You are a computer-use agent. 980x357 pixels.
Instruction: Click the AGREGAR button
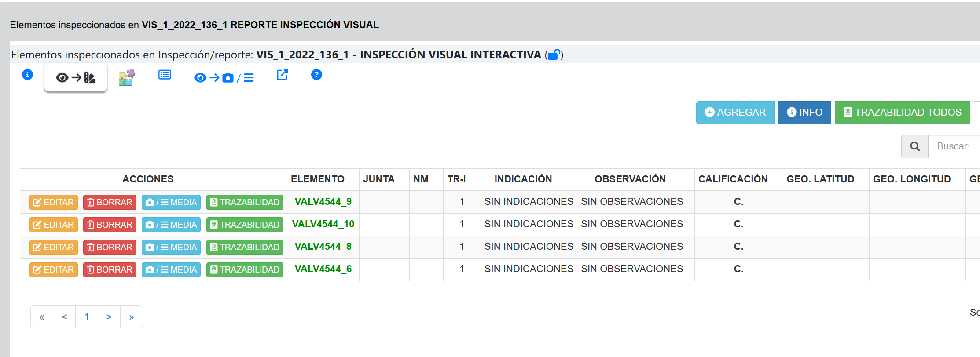click(x=735, y=113)
